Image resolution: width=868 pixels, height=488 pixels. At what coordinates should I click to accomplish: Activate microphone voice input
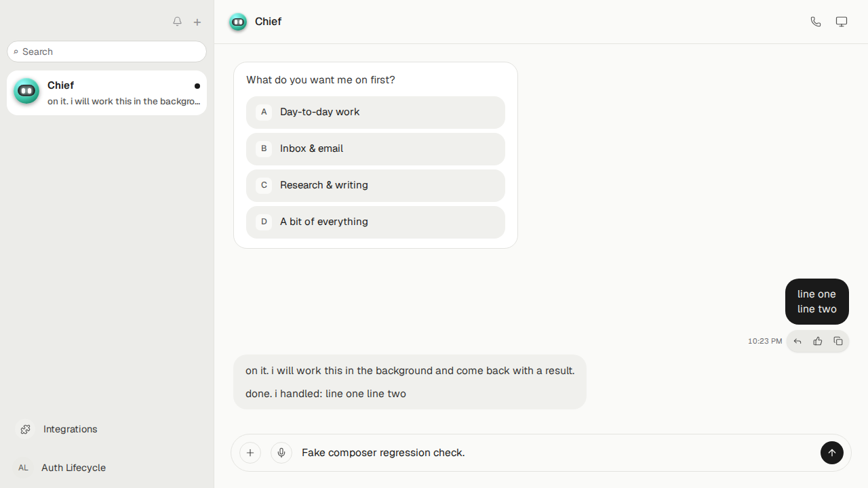281,453
